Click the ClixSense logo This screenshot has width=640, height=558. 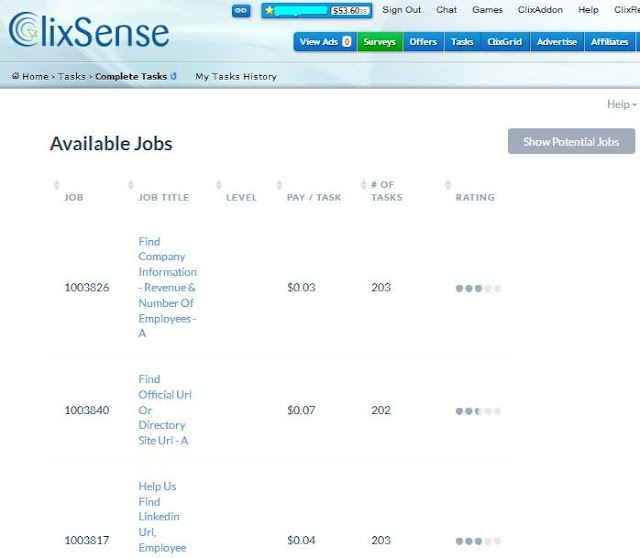point(89,30)
